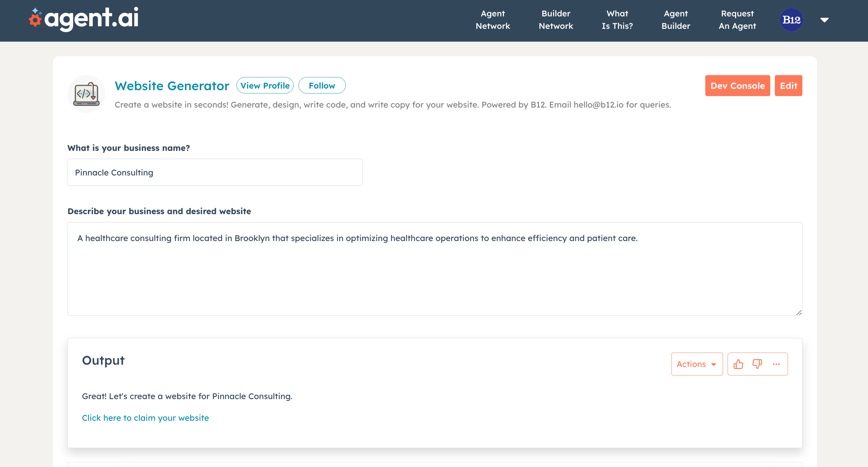
Task: Click the Website Generator agent icon
Action: [86, 94]
